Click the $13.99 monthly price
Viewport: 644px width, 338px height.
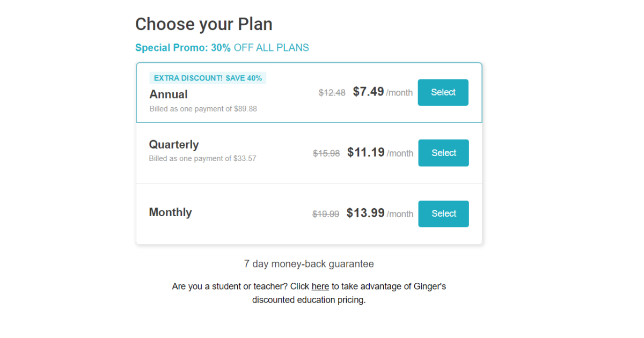click(365, 213)
